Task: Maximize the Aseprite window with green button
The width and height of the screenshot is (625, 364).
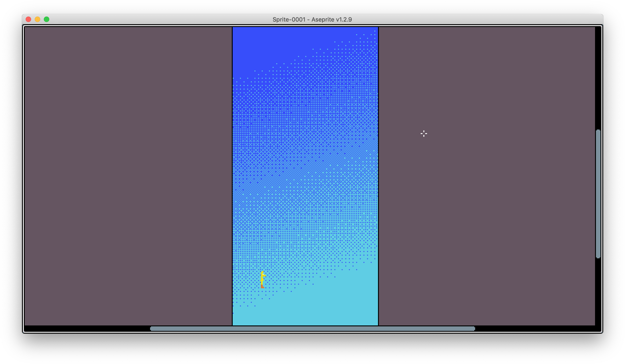Action: [47, 19]
